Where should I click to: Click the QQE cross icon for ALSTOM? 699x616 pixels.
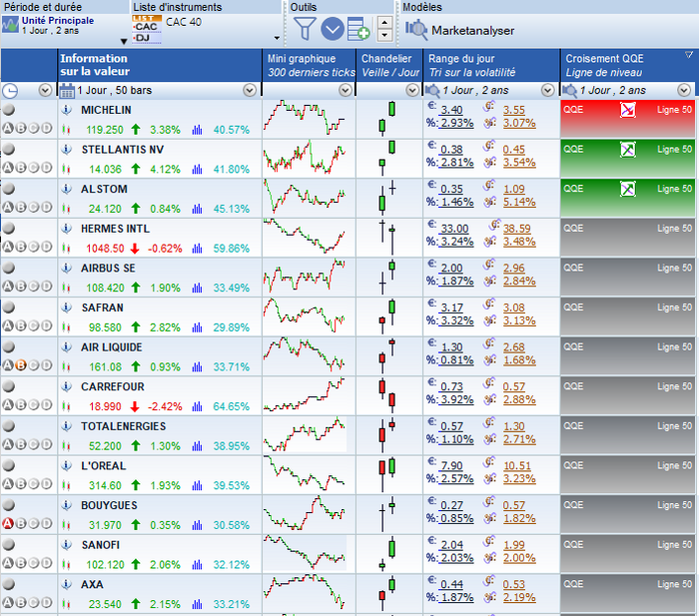click(628, 189)
